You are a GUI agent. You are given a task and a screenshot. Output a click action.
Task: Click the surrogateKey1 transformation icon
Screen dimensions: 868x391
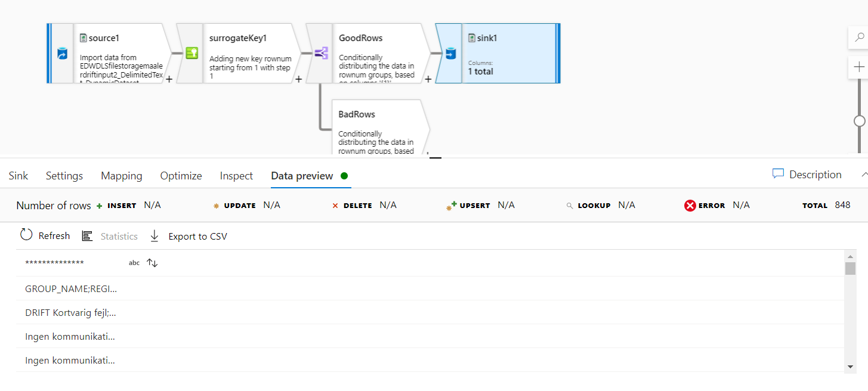pyautogui.click(x=191, y=53)
